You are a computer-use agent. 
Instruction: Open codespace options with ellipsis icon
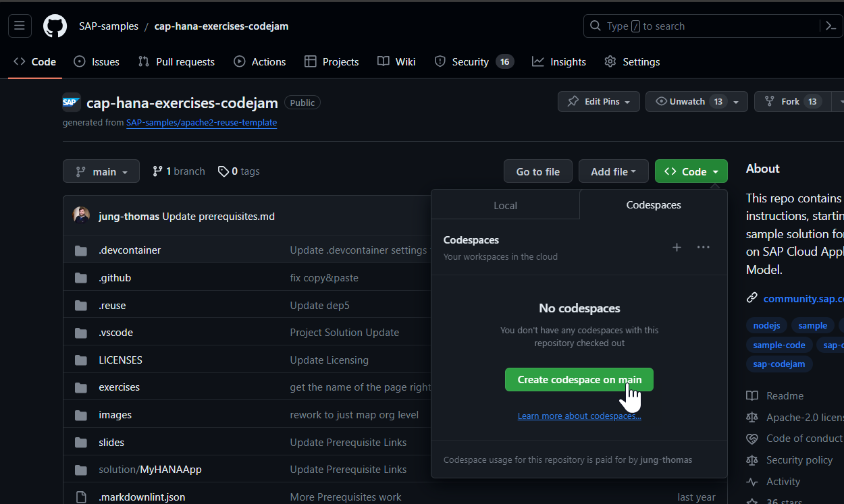coord(703,247)
